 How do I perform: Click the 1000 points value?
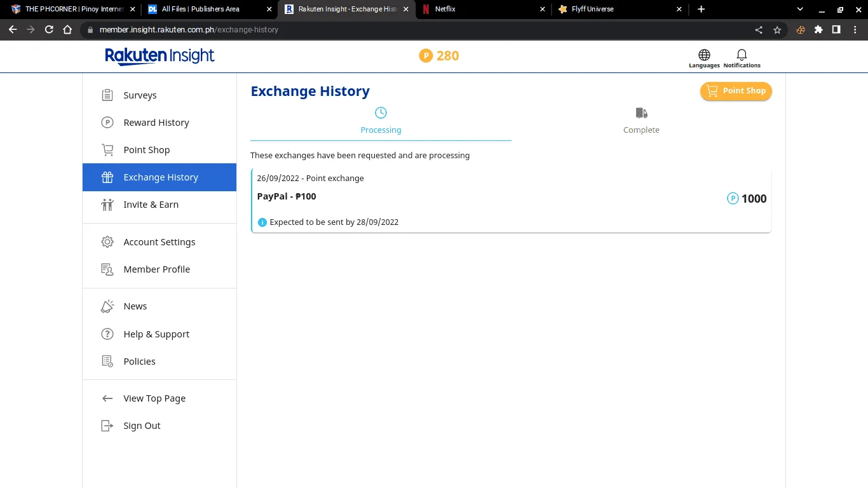[754, 199]
